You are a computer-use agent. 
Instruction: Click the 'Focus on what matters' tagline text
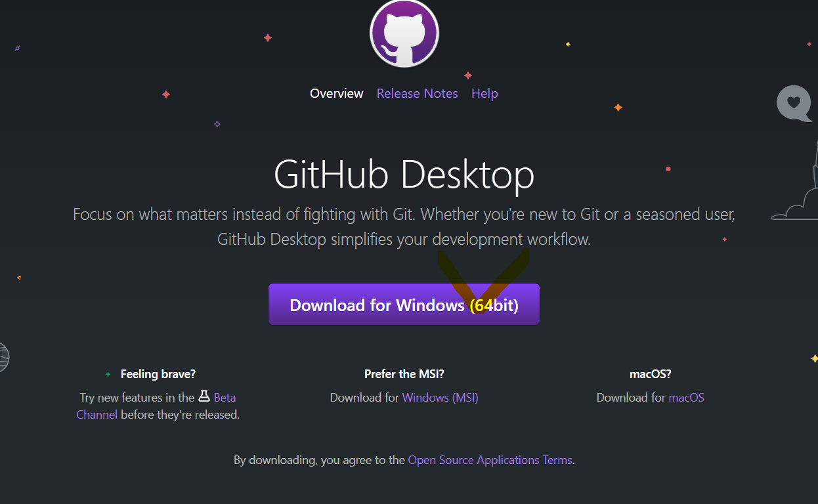point(404,227)
